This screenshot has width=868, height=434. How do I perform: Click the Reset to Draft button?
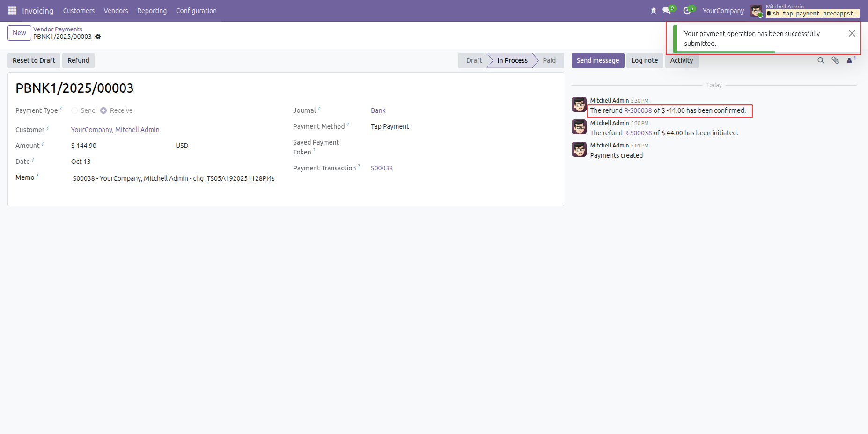[x=34, y=60]
